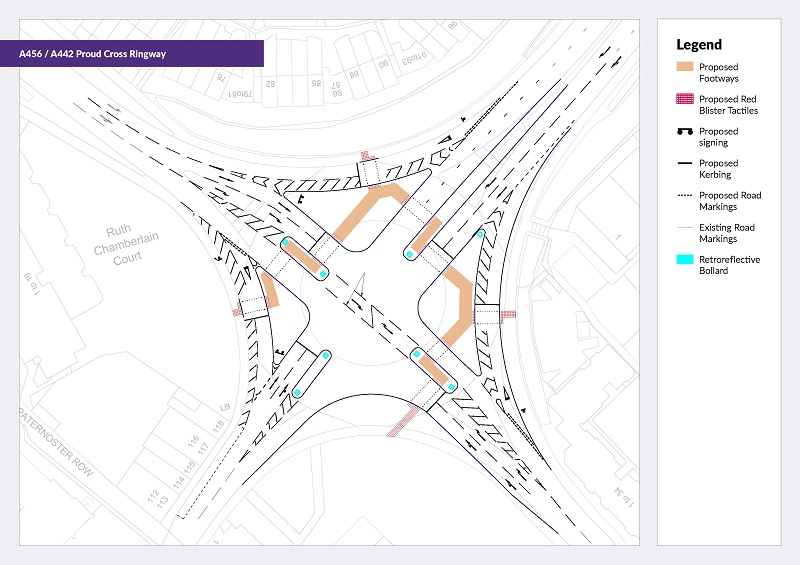
Task: Click the Proposed signing symbol in the legend
Action: click(x=685, y=133)
